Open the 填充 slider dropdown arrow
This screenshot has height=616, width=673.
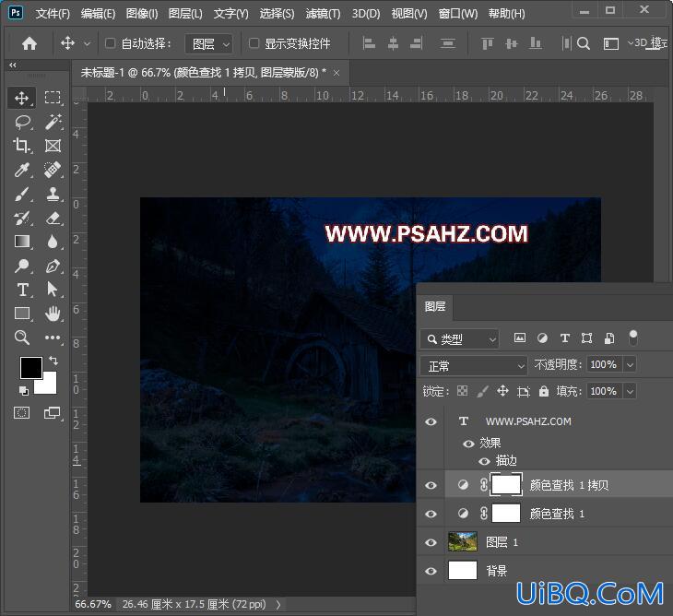(x=630, y=392)
